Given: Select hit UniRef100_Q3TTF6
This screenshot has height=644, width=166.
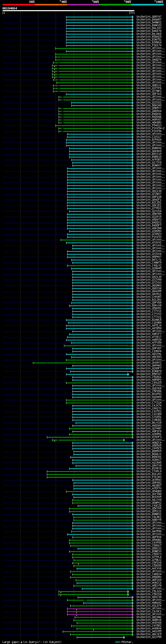Looking at the screenshot, I should [x=149, y=88].
